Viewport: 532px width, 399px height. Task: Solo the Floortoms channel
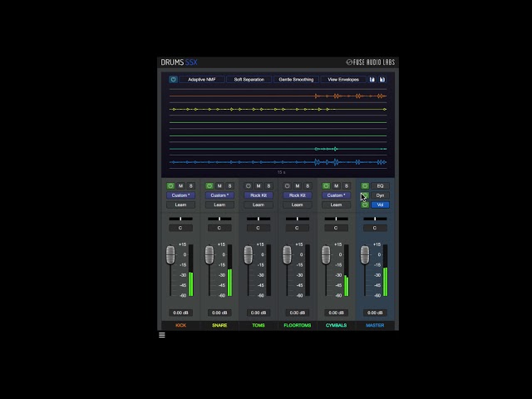click(308, 186)
